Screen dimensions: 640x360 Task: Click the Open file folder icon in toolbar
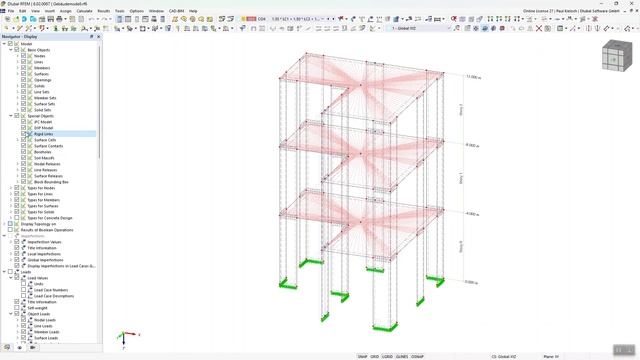(x=16, y=19)
